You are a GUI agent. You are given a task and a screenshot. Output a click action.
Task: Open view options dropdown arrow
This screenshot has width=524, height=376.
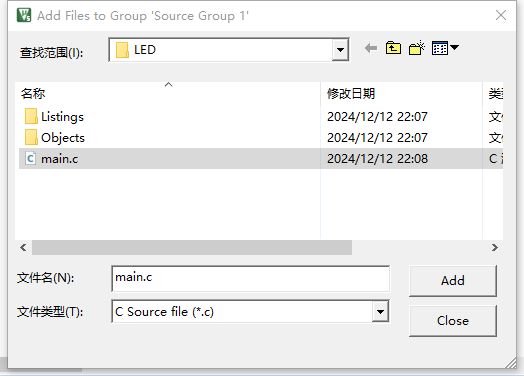pos(454,47)
